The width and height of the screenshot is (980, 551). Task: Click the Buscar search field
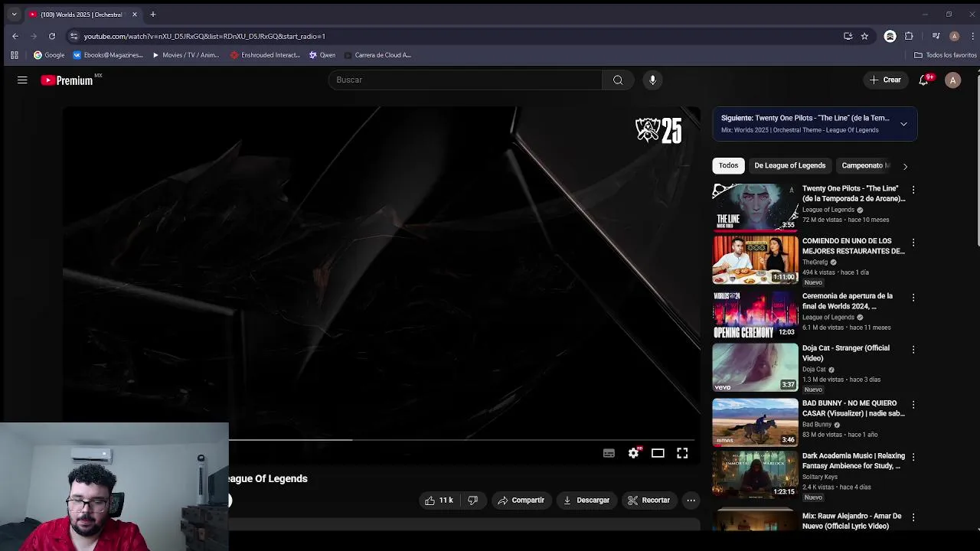coord(465,80)
